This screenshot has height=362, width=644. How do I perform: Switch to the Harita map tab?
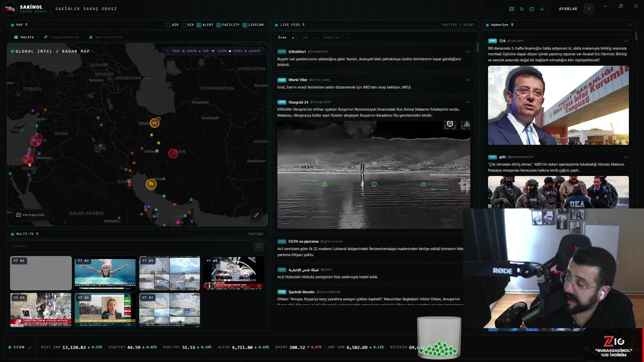(24, 37)
